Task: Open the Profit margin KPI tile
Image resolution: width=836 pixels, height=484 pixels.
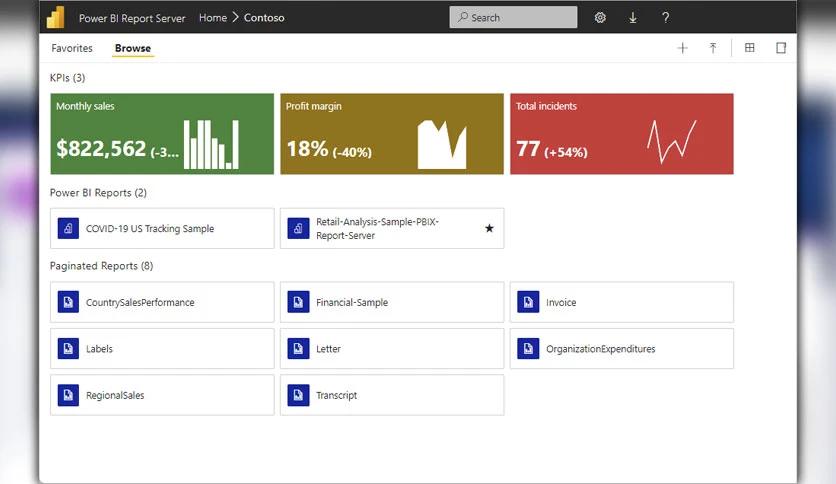Action: click(392, 134)
